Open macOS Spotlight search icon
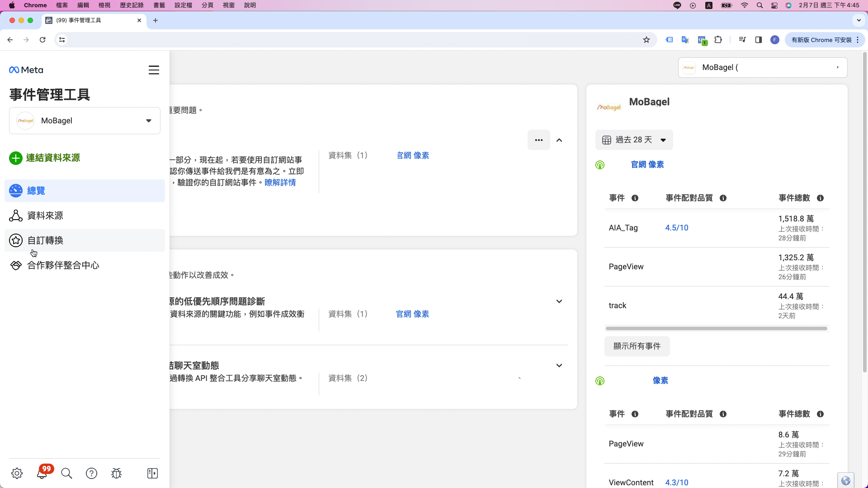This screenshot has width=868, height=488. point(760,5)
